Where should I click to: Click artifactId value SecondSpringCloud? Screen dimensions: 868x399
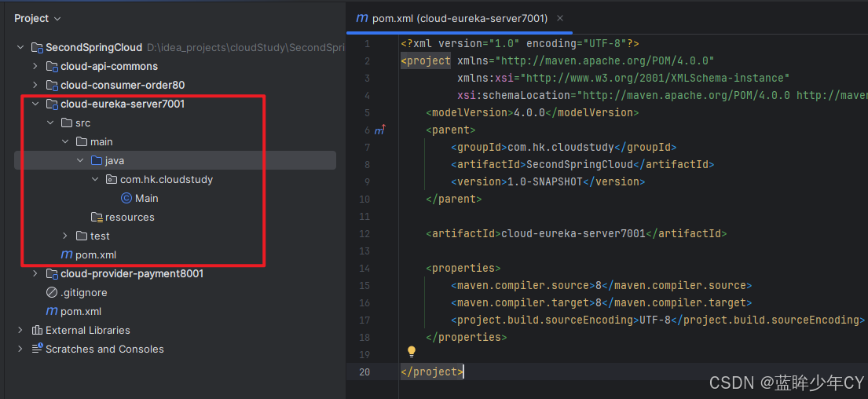coord(579,164)
